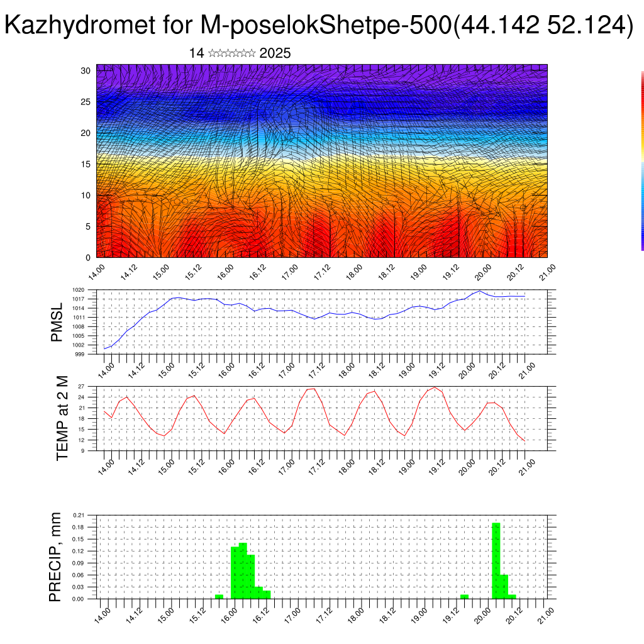
Task: Click the 0.12 value on the precipitation axis
Action: (79, 551)
